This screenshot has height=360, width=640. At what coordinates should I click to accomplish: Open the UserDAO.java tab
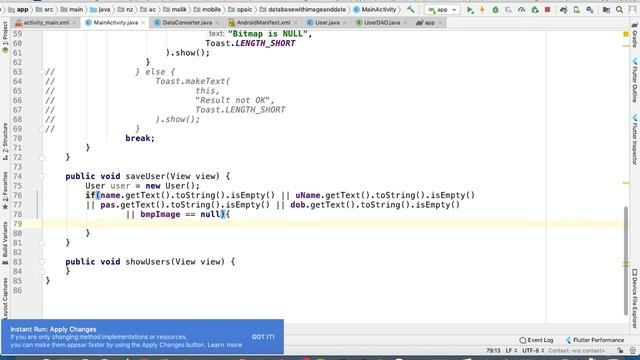(x=382, y=22)
